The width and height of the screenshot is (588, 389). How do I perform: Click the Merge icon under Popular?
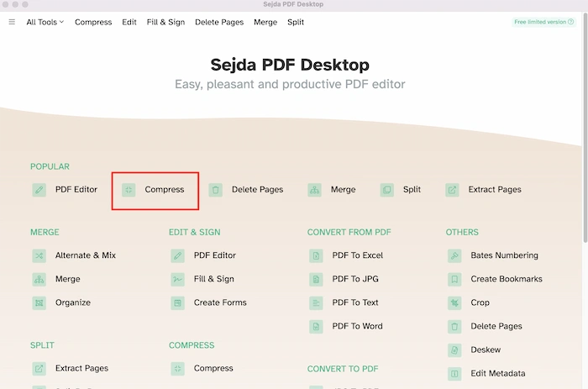click(315, 190)
